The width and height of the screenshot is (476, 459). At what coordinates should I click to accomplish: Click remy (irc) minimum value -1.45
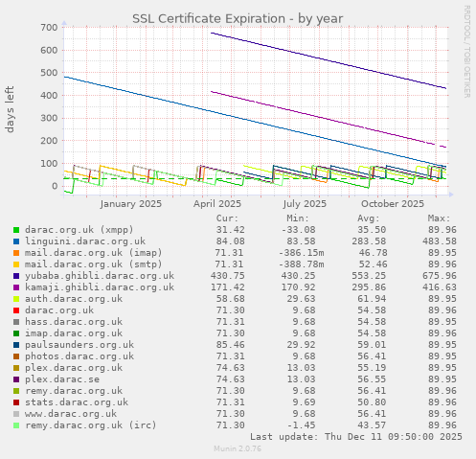coord(301,425)
